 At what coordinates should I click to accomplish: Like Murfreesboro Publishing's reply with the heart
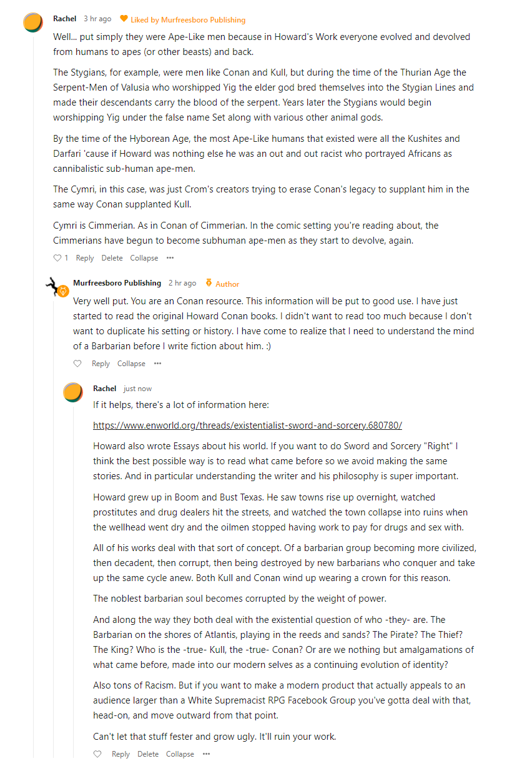pyautogui.click(x=77, y=364)
